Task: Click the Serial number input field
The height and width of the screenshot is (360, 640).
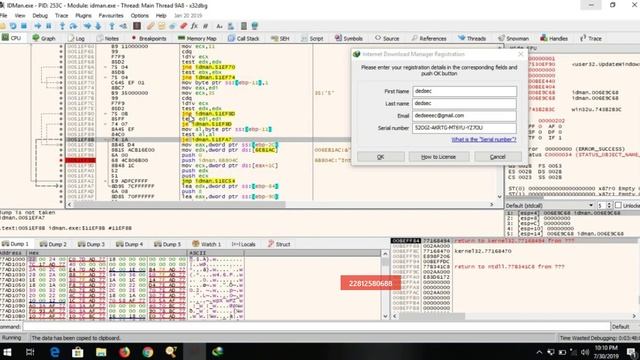Action: coord(464,128)
